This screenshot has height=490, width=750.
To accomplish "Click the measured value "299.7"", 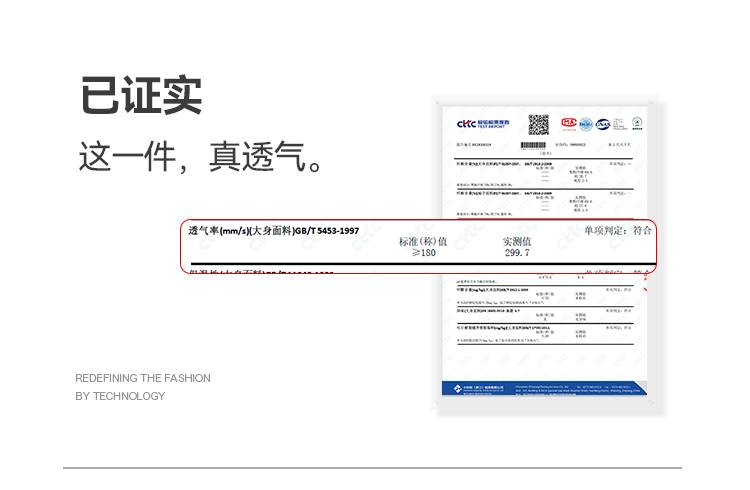I will pyautogui.click(x=517, y=253).
